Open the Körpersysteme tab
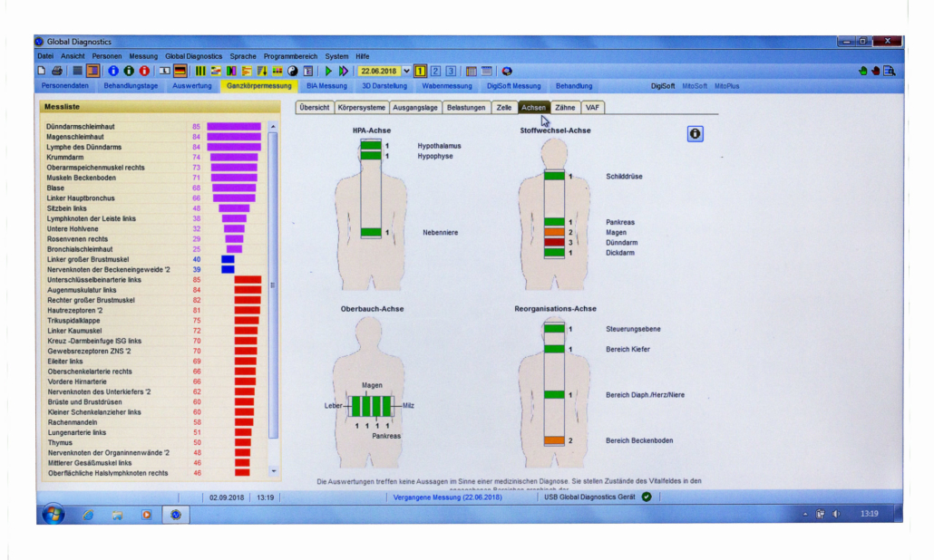 click(361, 108)
